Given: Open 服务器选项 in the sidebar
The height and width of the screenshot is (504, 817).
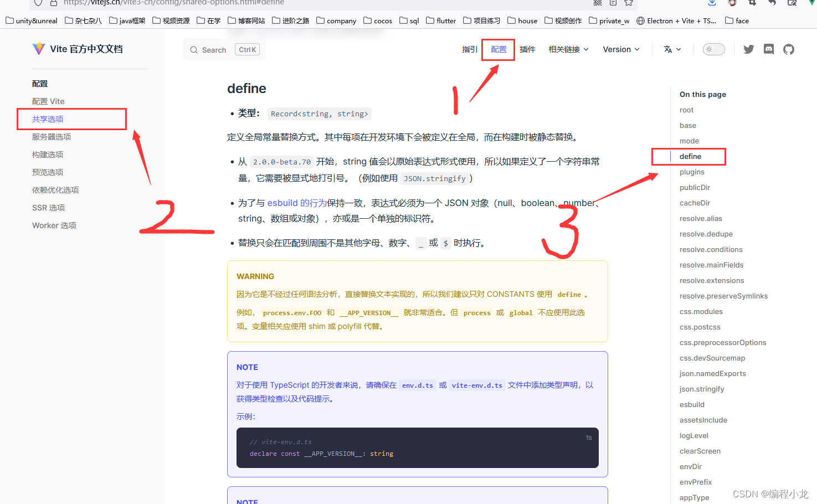Looking at the screenshot, I should point(52,137).
